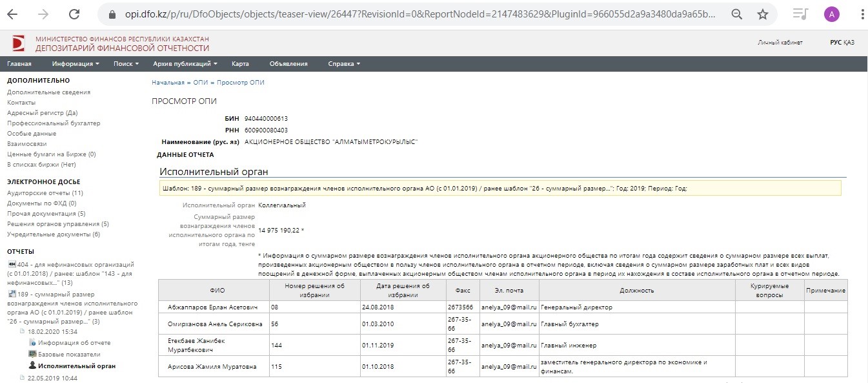Screen dimensions: 868x383
Task: Open the Главная menu item
Action: click(19, 64)
